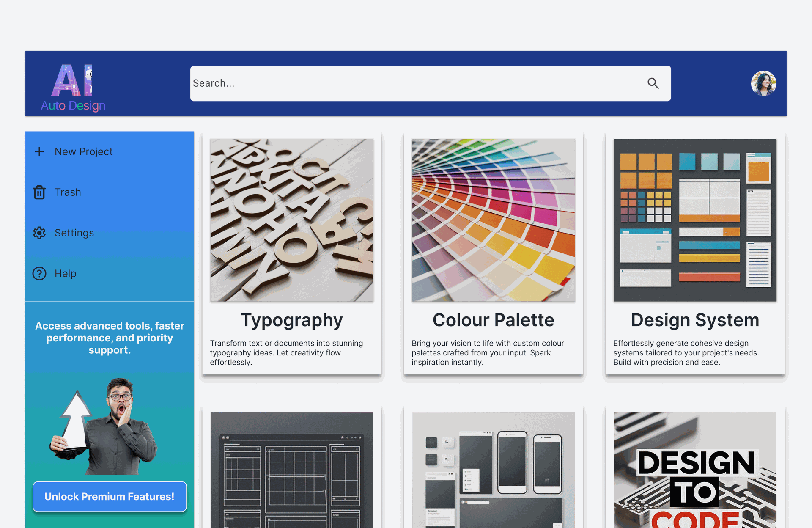The width and height of the screenshot is (812, 528).
Task: Click the search magnifier icon
Action: 653,83
